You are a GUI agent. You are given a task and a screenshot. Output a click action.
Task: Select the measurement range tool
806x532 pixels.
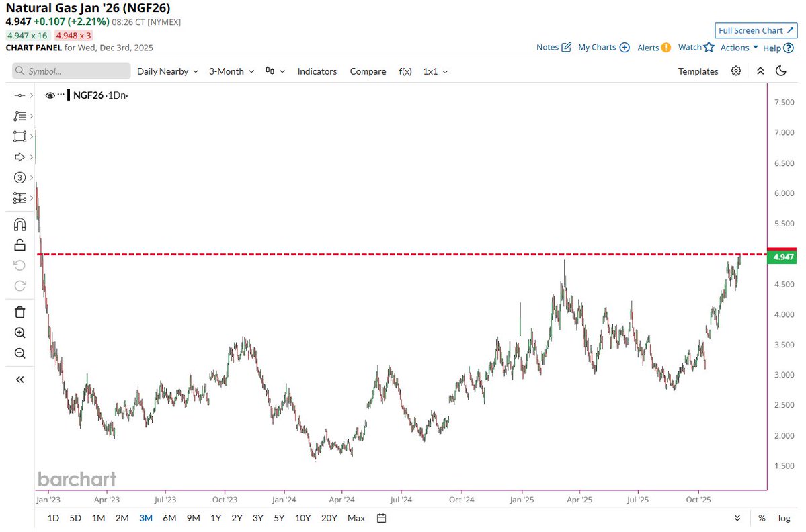(x=19, y=198)
